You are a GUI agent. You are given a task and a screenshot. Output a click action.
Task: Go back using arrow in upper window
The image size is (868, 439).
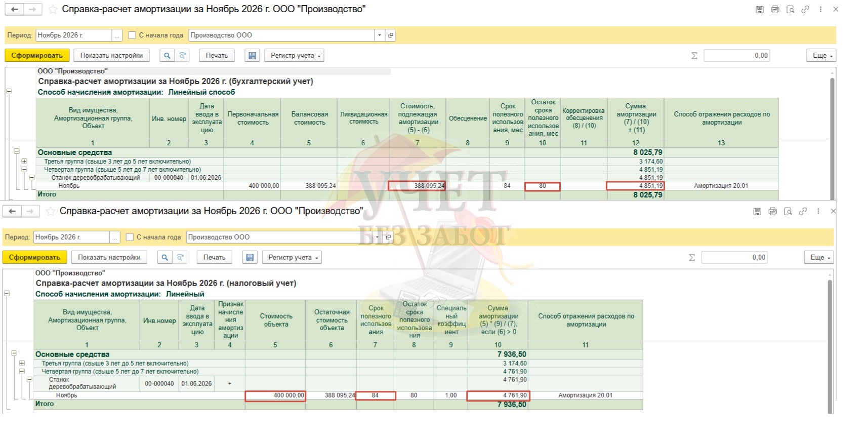click(15, 9)
